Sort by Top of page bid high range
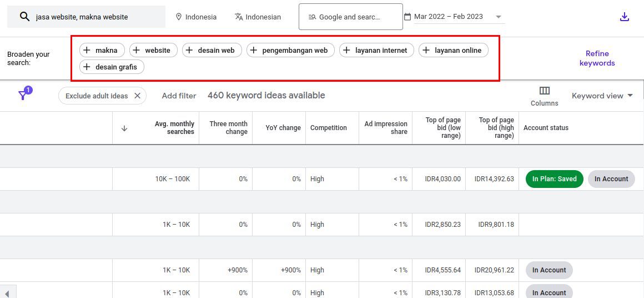This screenshot has width=644, height=298. 496,128
